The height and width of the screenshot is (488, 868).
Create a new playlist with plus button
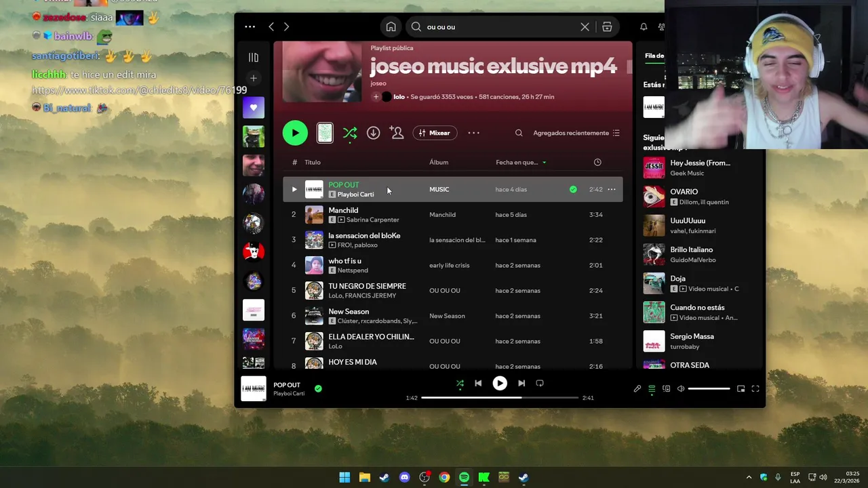click(254, 78)
